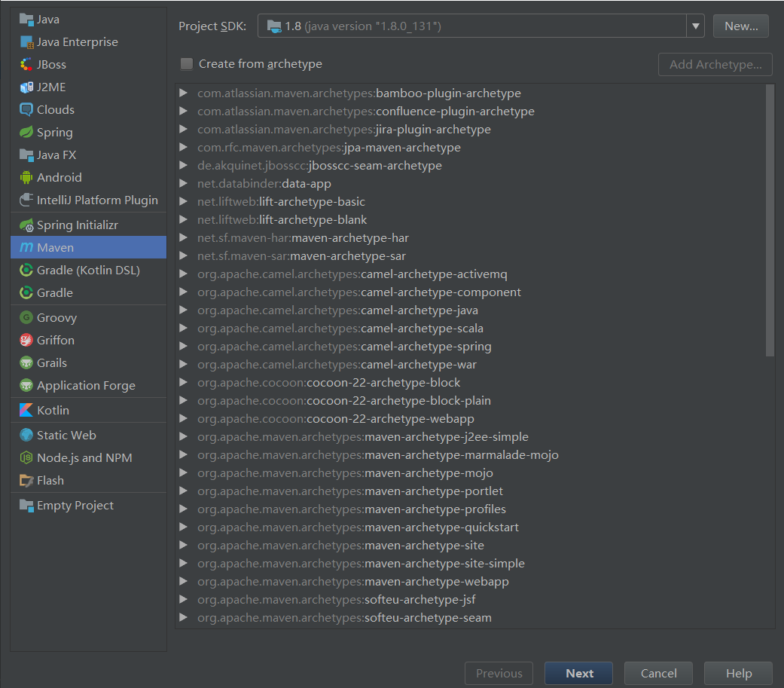Image resolution: width=784 pixels, height=688 pixels.
Task: Pick the IntelliJ Platform Plugin icon
Action: tap(26, 200)
